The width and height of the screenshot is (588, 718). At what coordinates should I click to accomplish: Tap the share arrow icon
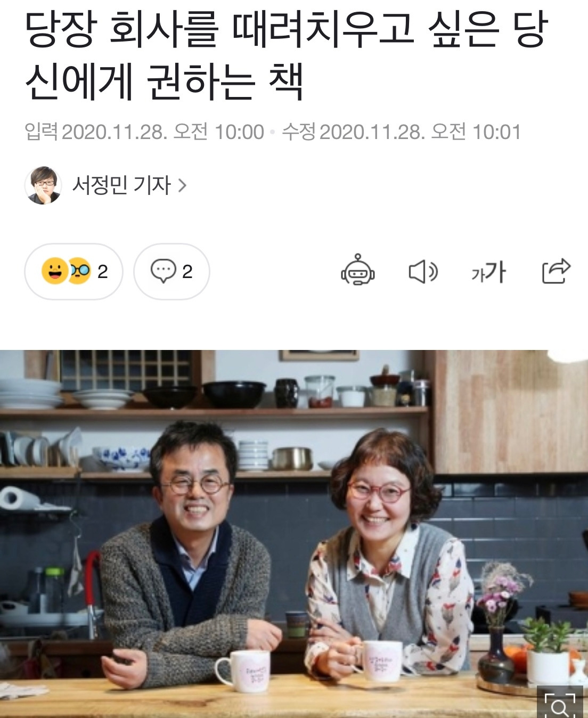click(556, 271)
